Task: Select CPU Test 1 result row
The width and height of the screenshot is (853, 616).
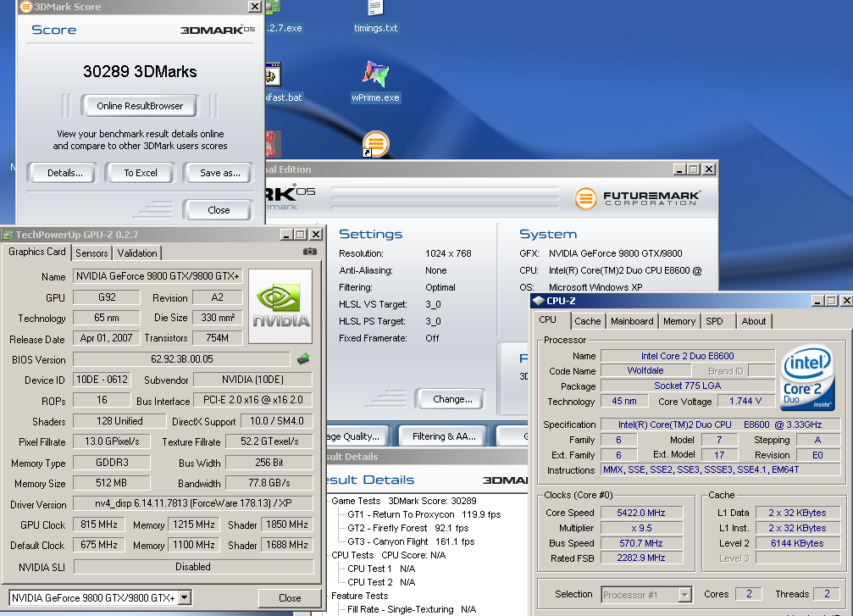Action: (381, 569)
